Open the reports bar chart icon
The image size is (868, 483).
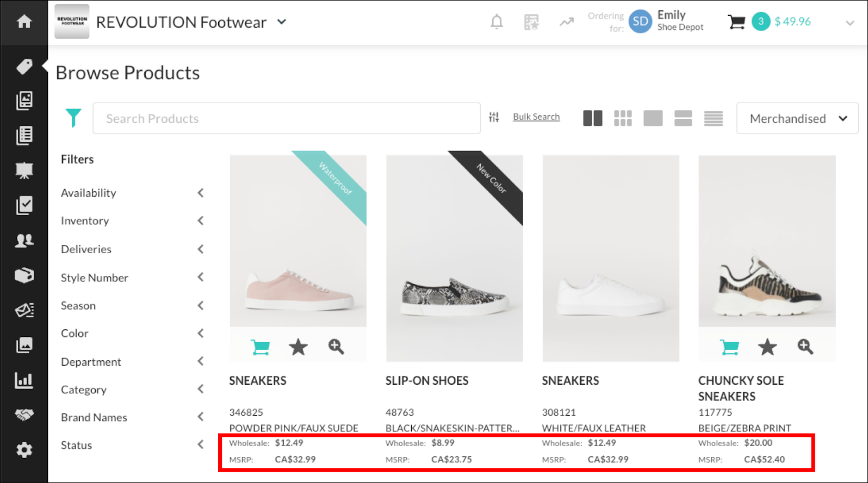(24, 380)
